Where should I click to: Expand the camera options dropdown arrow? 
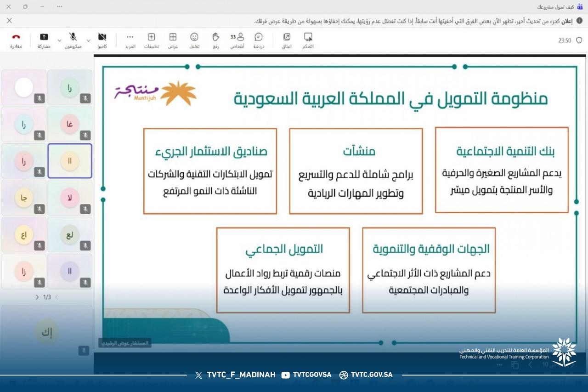89,41
